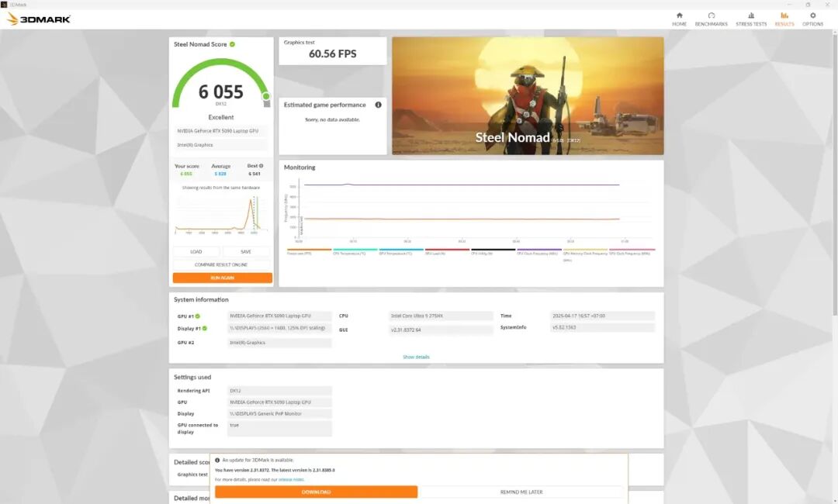838x504 pixels.
Task: Click the Steel Nomad artwork thumbnail
Action: point(528,95)
